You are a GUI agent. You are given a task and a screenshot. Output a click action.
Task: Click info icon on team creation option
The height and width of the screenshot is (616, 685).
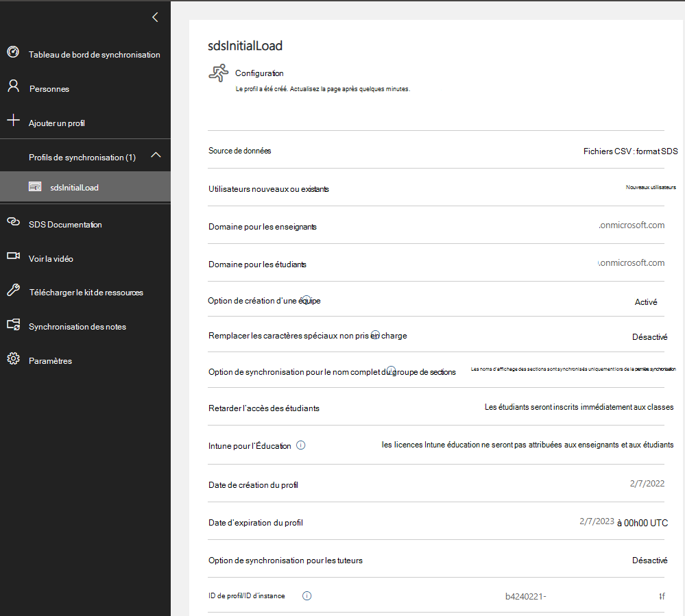click(x=307, y=299)
